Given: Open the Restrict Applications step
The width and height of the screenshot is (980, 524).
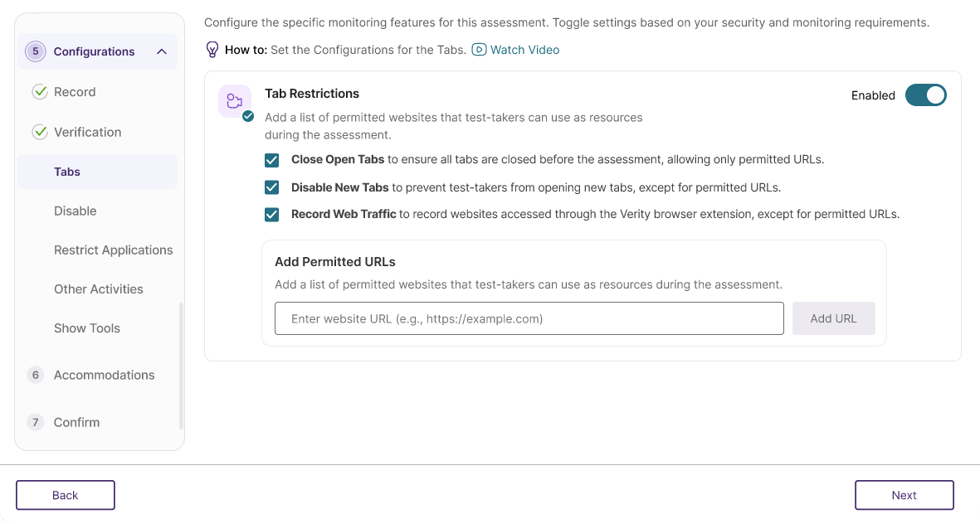Looking at the screenshot, I should (x=113, y=250).
